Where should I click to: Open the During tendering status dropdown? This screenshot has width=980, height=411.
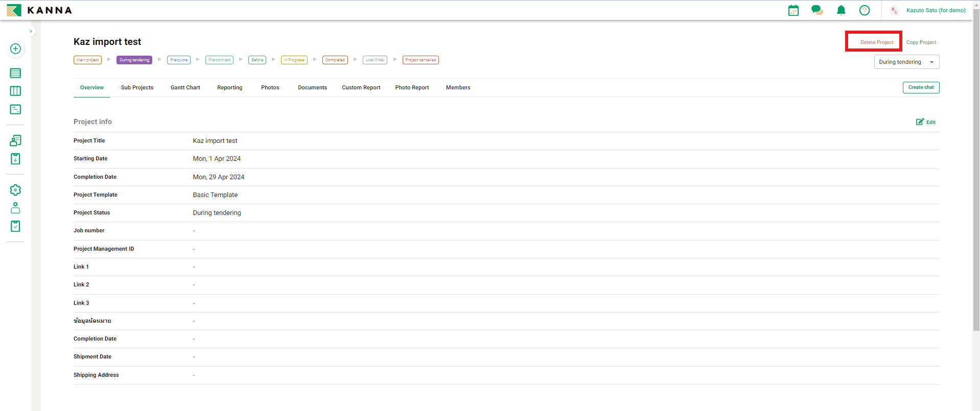906,62
